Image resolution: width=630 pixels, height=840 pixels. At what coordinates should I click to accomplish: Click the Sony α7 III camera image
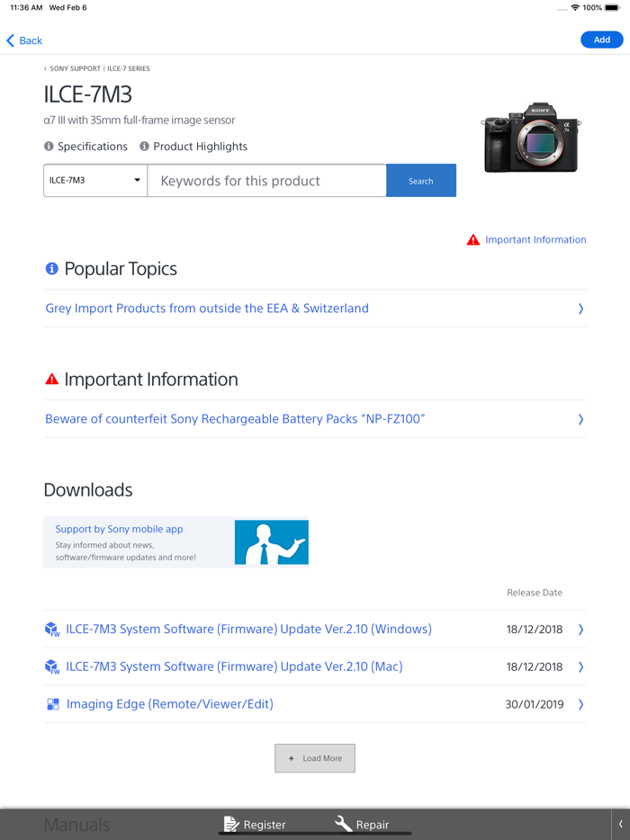click(531, 138)
